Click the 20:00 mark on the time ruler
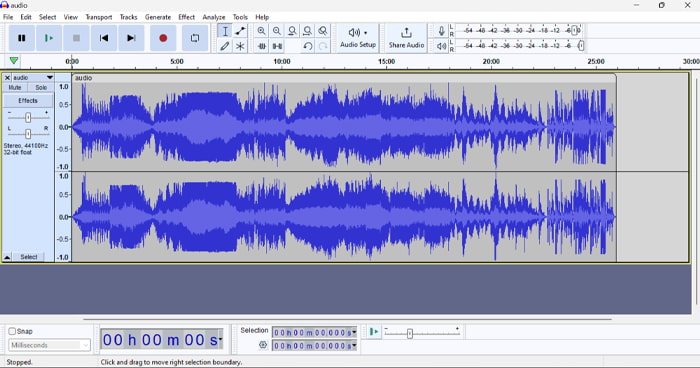Image resolution: width=700 pixels, height=368 pixels. coord(491,61)
